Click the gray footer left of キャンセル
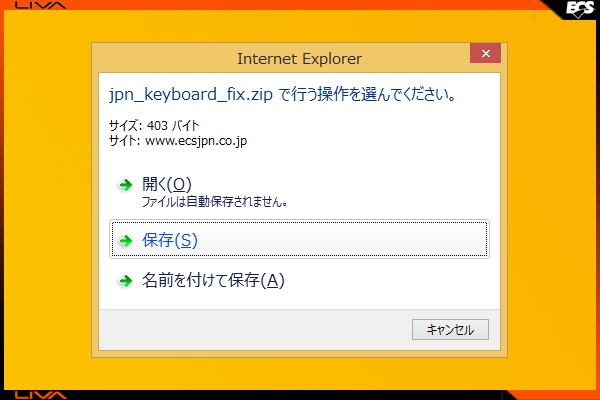The height and width of the screenshot is (400, 600). click(255, 330)
